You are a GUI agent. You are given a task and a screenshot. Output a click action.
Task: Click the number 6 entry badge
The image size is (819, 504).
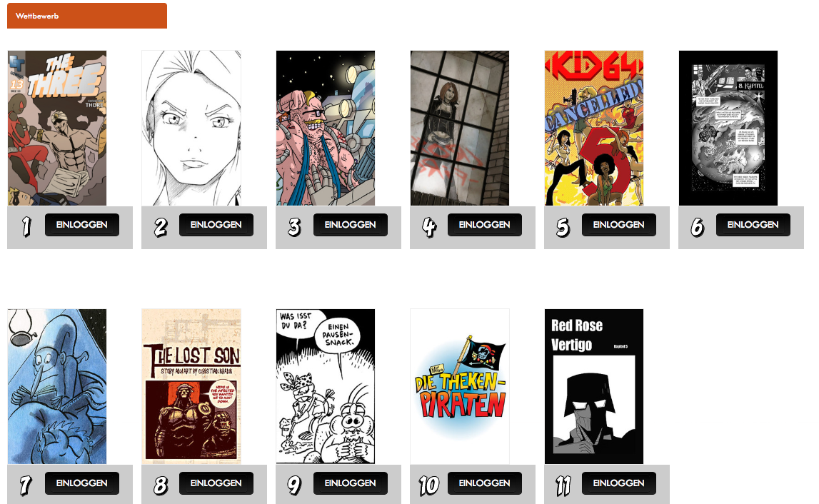click(698, 227)
